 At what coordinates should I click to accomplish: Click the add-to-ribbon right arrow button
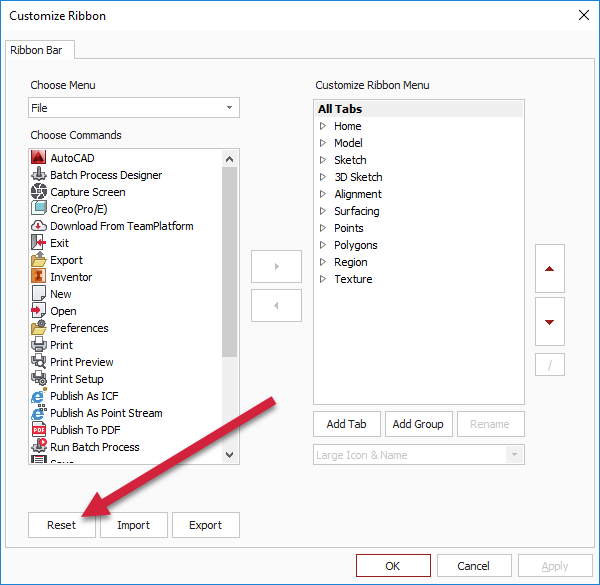[276, 267]
